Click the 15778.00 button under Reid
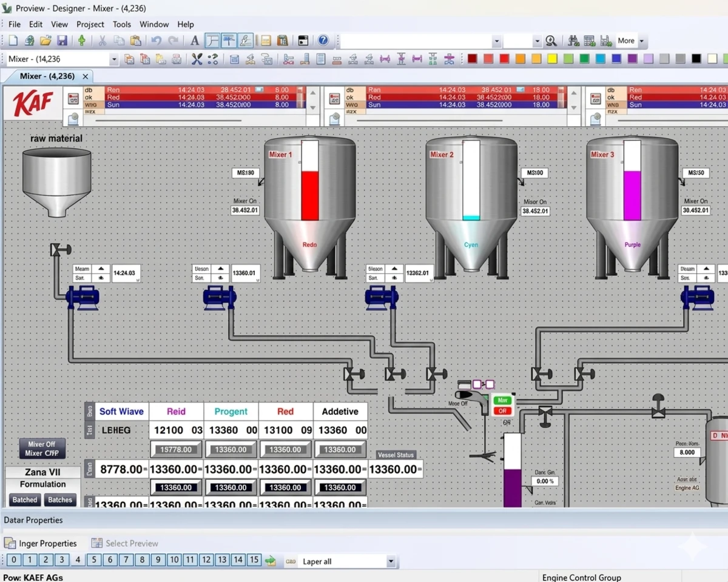The image size is (728, 582). click(x=176, y=449)
